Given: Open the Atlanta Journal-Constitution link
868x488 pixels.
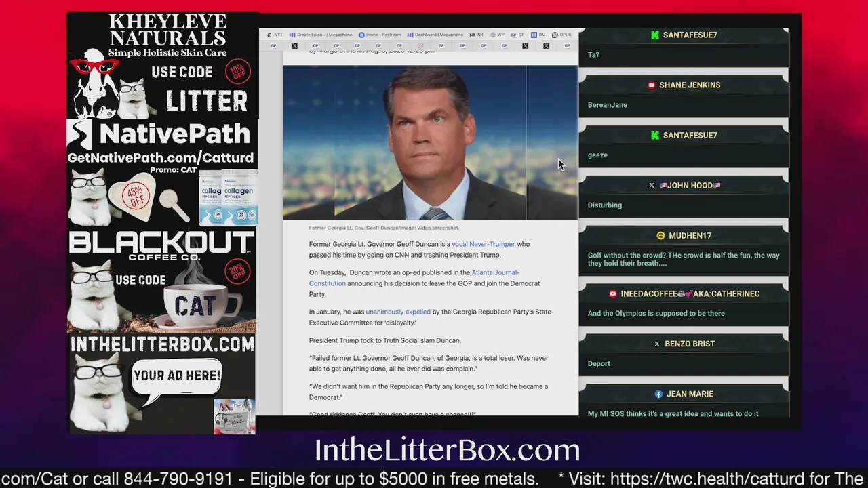Looking at the screenshot, I should (x=414, y=278).
